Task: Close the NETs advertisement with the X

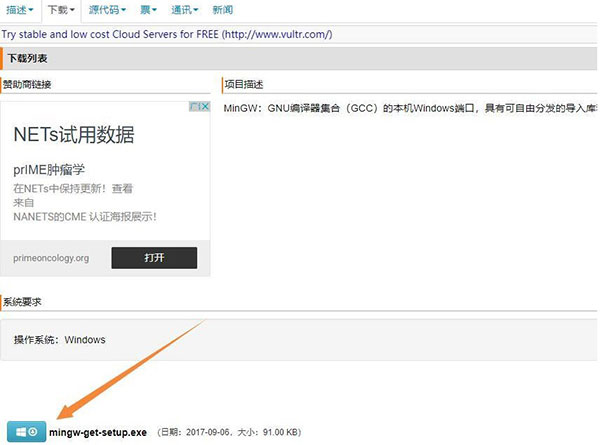Action: point(205,106)
